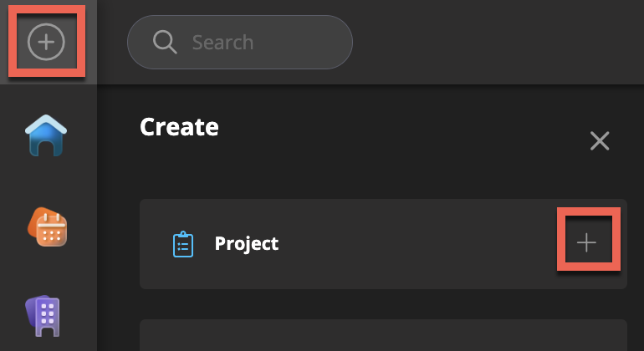Click the partially visible row below Project
This screenshot has height=351, width=644.
click(x=383, y=335)
